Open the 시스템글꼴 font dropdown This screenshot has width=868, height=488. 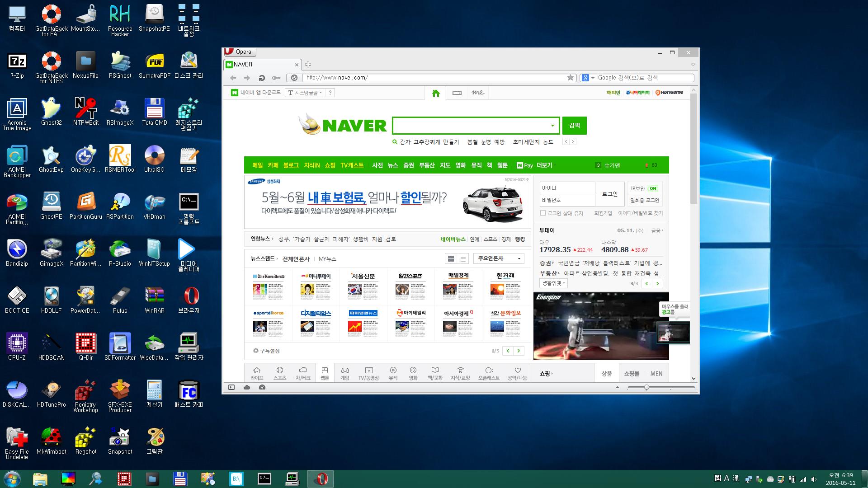[x=305, y=93]
